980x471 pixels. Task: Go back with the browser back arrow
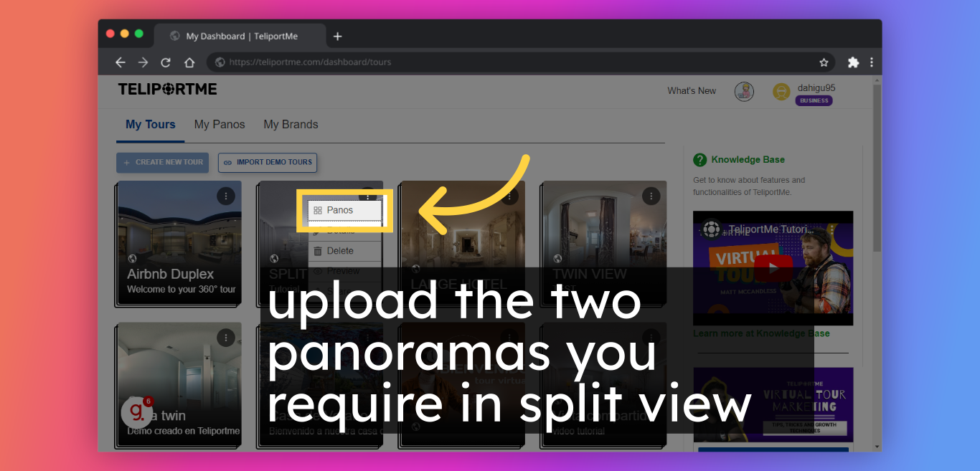(x=121, y=62)
